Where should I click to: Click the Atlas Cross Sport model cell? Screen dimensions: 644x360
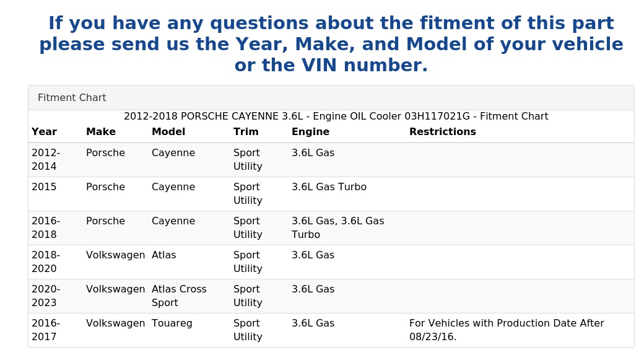pos(179,296)
